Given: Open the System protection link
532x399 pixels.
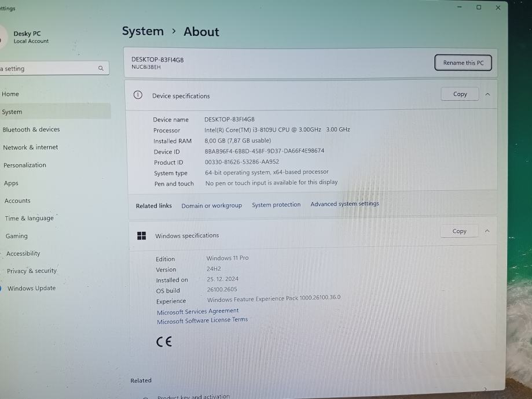Looking at the screenshot, I should pos(276,205).
